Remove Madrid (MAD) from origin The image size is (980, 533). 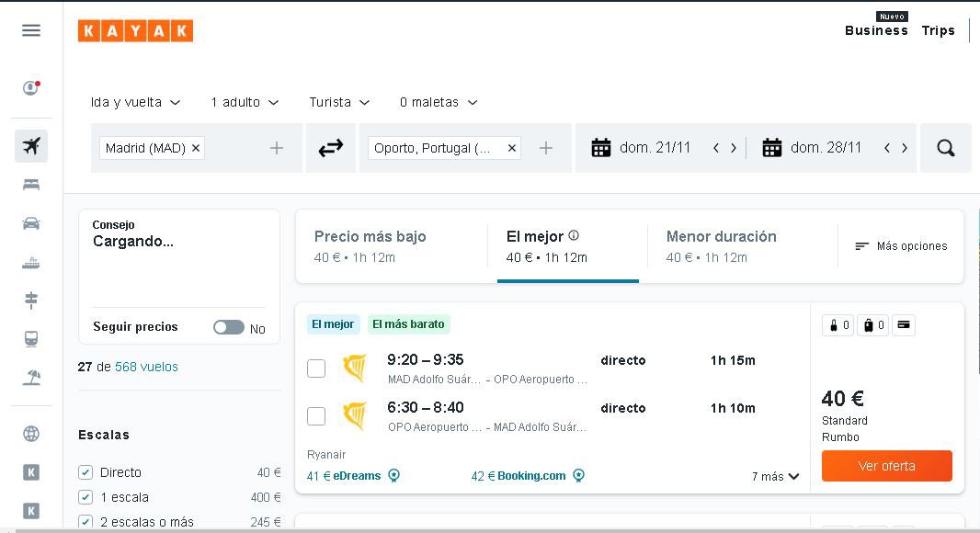tap(196, 148)
